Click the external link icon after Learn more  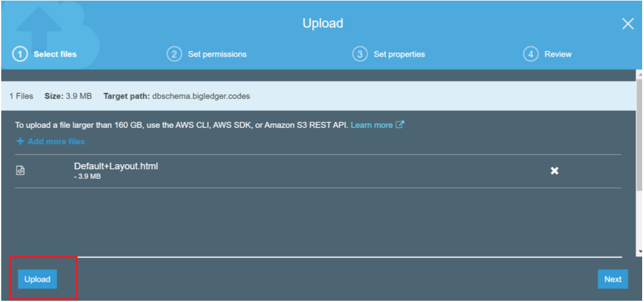click(x=400, y=125)
